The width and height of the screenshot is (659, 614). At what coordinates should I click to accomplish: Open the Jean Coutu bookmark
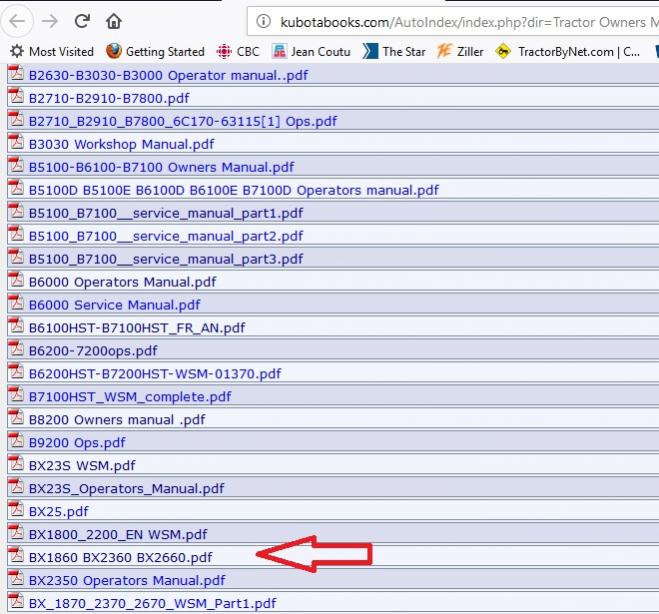pyautogui.click(x=311, y=51)
